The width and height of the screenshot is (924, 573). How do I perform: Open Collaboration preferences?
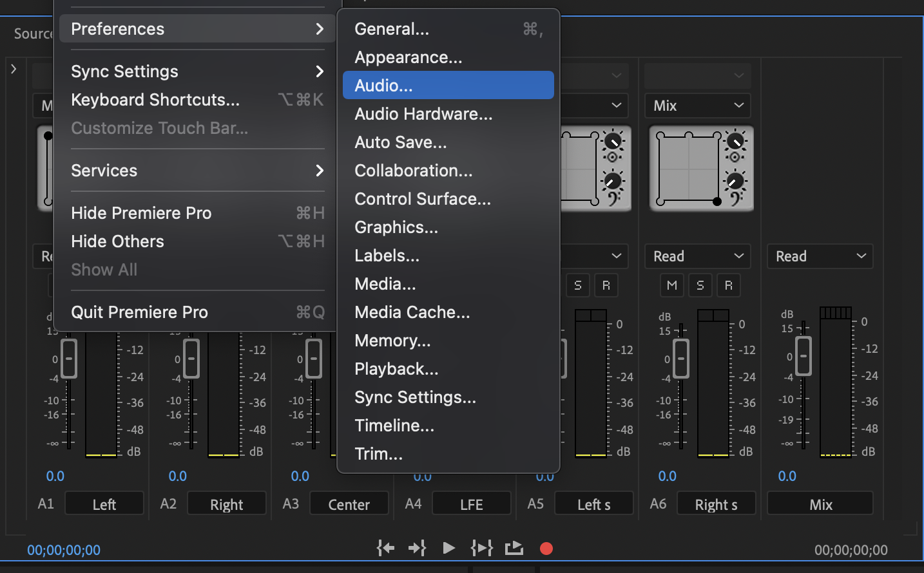click(x=448, y=171)
